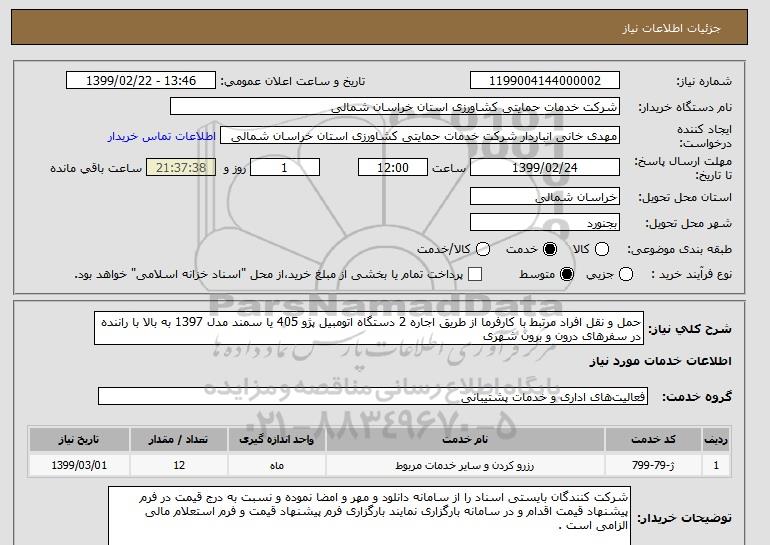
Task: Select the کالا radio button
Action: (x=602, y=249)
